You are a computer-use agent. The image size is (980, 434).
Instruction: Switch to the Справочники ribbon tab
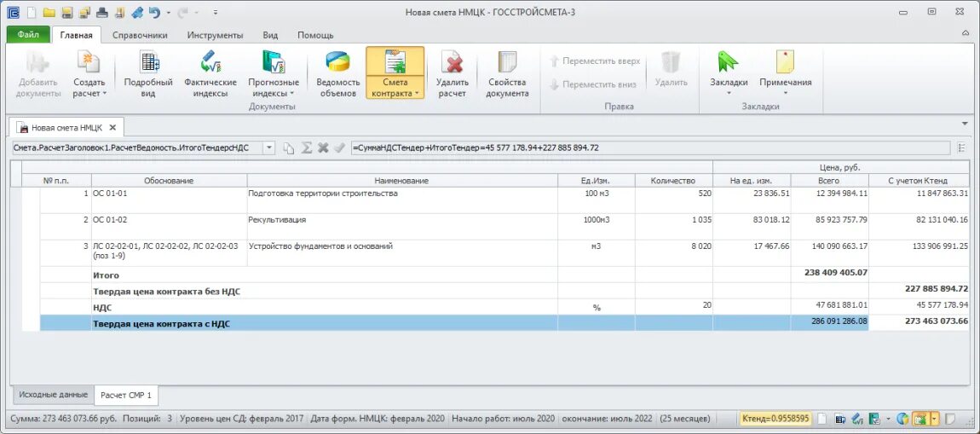pyautogui.click(x=140, y=35)
